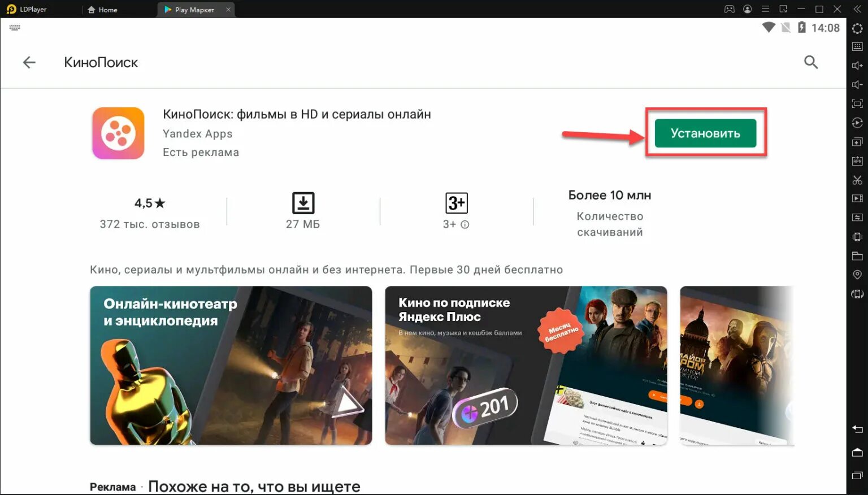Click the 14:08 clock in status bar
The image size is (868, 495).
point(826,28)
